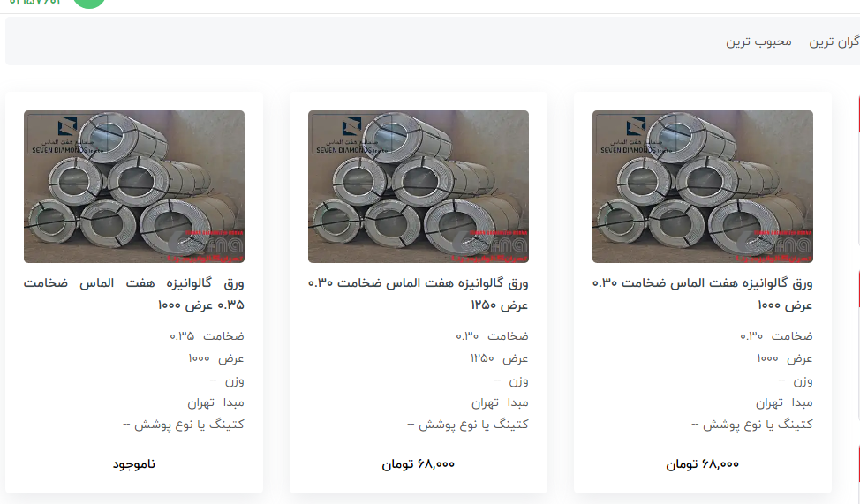Sort products by گران ترین

(x=834, y=42)
